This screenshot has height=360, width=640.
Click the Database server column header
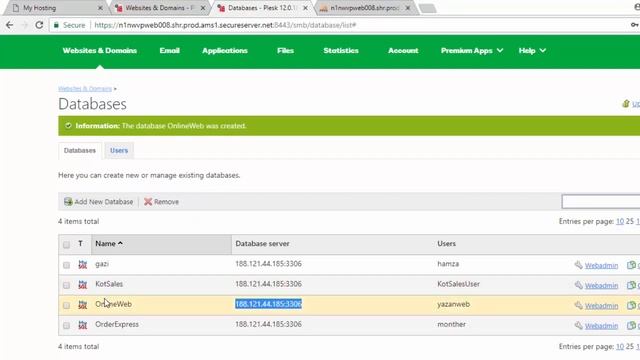click(x=262, y=244)
